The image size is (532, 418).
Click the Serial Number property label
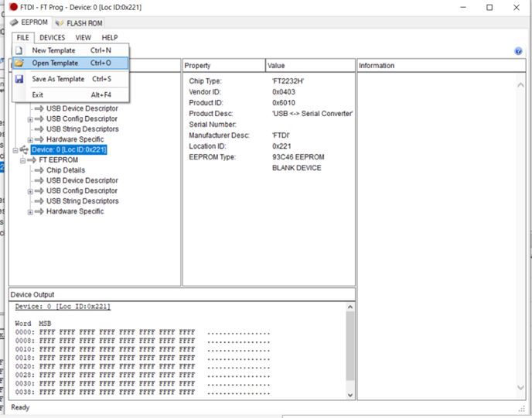click(213, 125)
